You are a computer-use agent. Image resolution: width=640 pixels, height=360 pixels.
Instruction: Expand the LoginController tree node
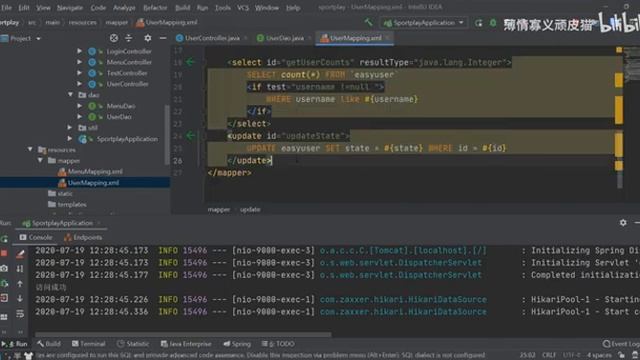(80, 51)
